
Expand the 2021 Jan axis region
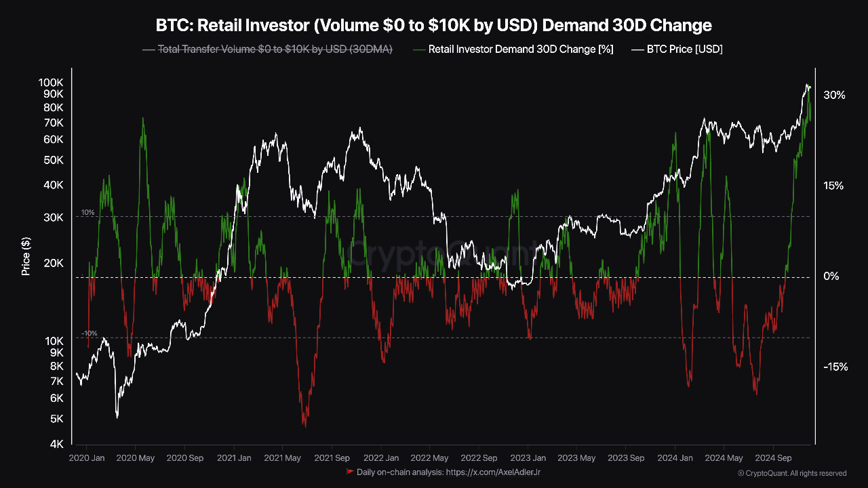click(x=234, y=458)
